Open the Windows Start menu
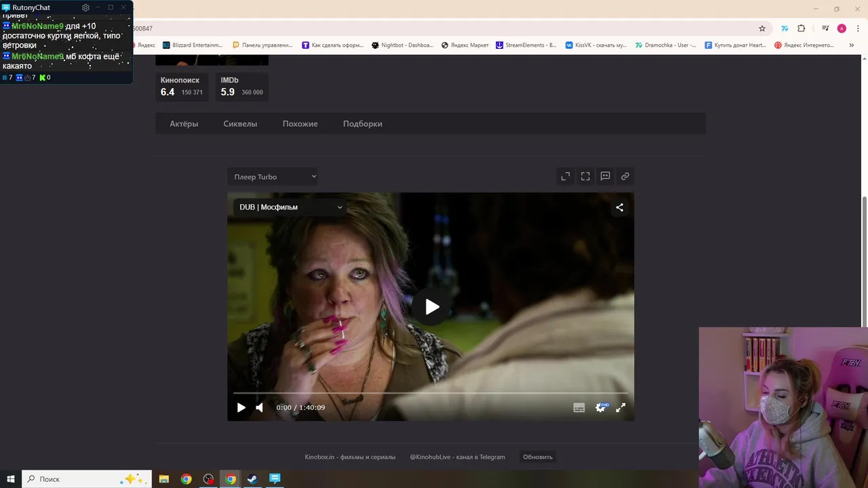 click(11, 479)
